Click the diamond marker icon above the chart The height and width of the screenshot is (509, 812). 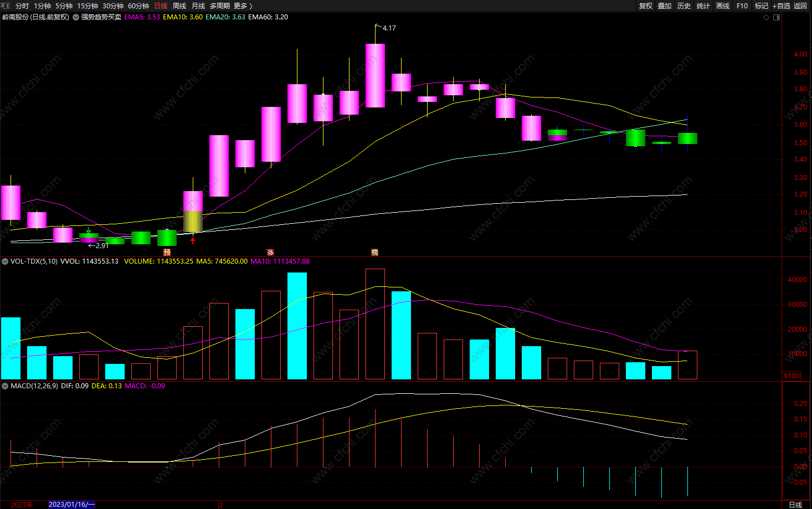coord(767,17)
